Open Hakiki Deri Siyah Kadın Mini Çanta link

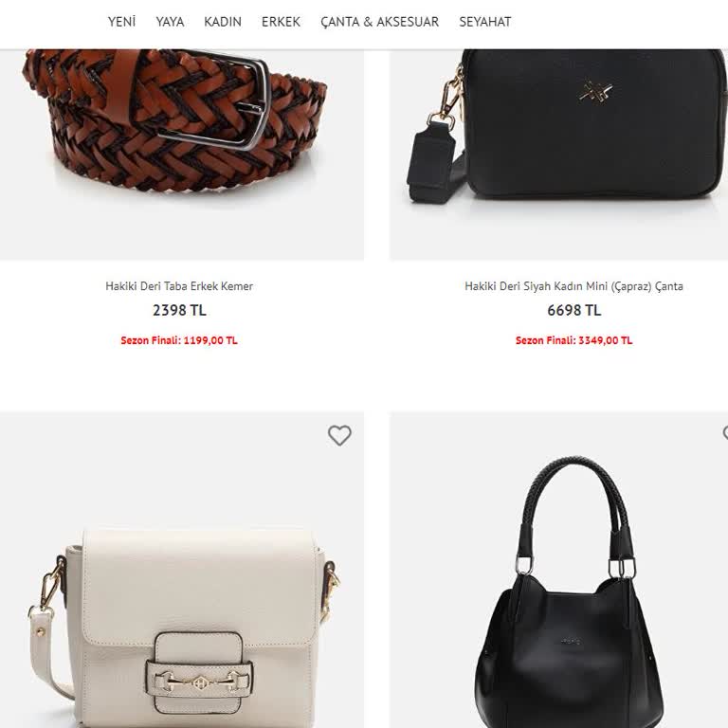coord(573,286)
